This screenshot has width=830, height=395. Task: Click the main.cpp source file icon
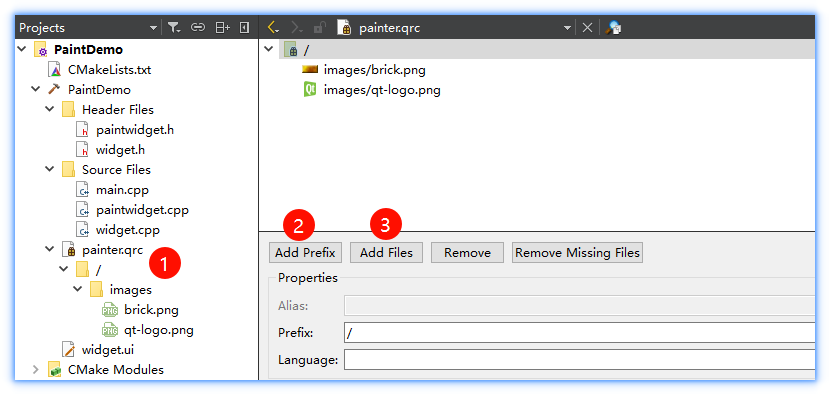(x=83, y=190)
